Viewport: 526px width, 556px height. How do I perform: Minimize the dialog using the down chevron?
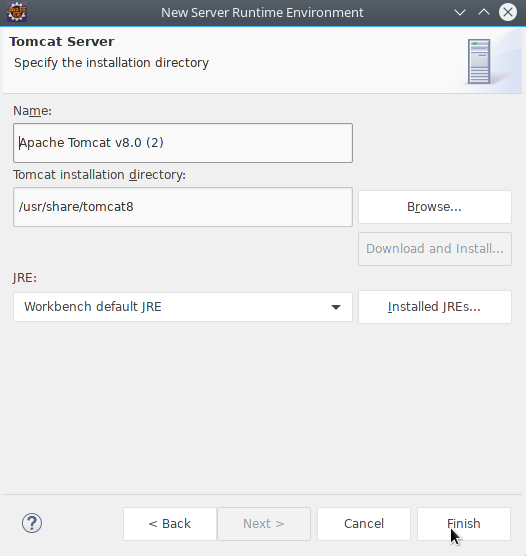tap(460, 13)
